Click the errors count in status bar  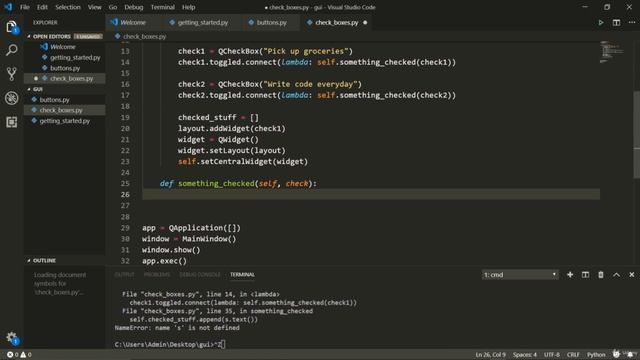tap(13, 355)
